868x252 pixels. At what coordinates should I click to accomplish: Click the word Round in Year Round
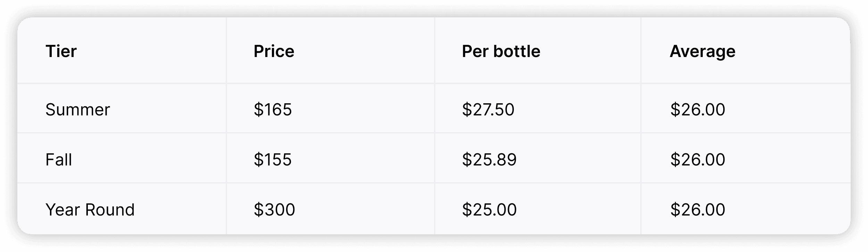pos(110,210)
